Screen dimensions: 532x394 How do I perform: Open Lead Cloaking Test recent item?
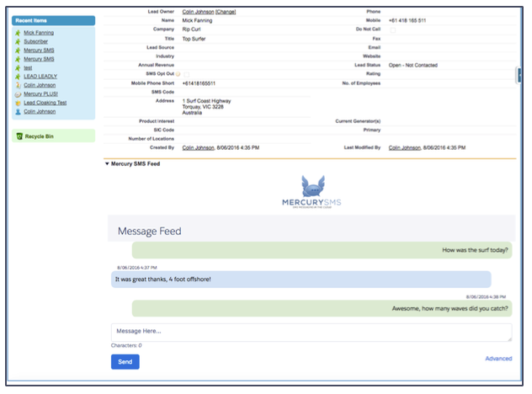[45, 103]
